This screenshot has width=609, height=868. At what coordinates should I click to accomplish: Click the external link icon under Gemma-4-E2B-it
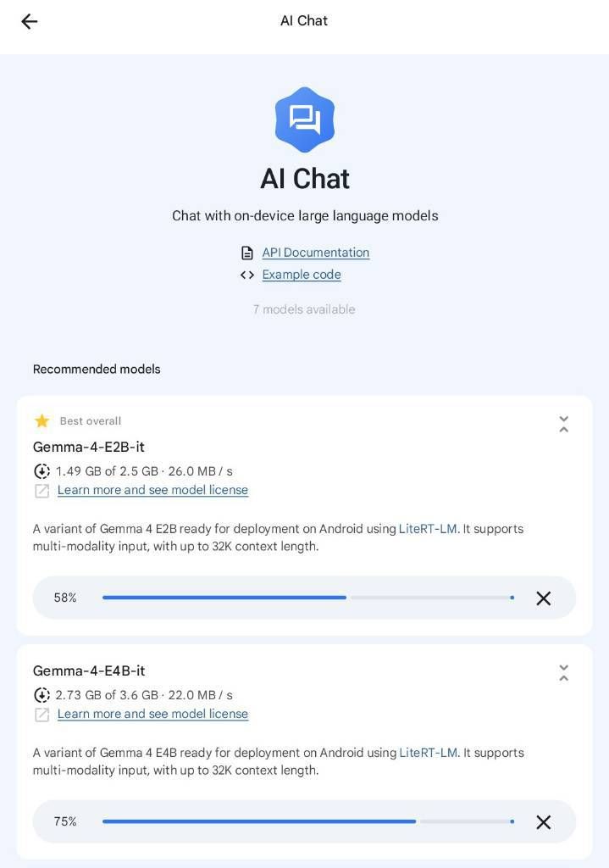tap(42, 491)
